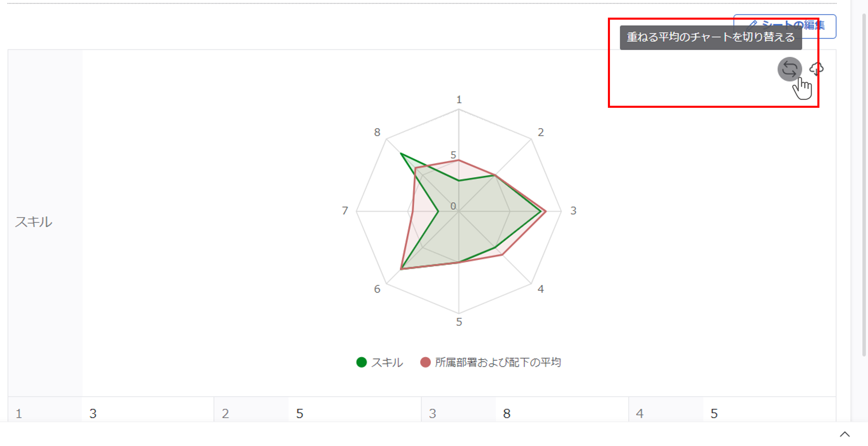Switch the overlaid average chart
The image size is (868, 446).
point(789,69)
